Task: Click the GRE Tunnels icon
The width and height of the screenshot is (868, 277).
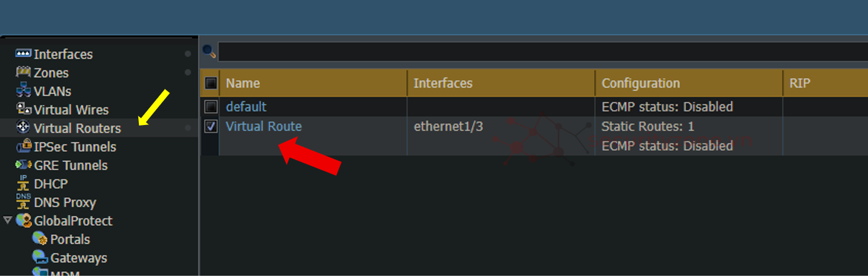Action: (x=23, y=165)
